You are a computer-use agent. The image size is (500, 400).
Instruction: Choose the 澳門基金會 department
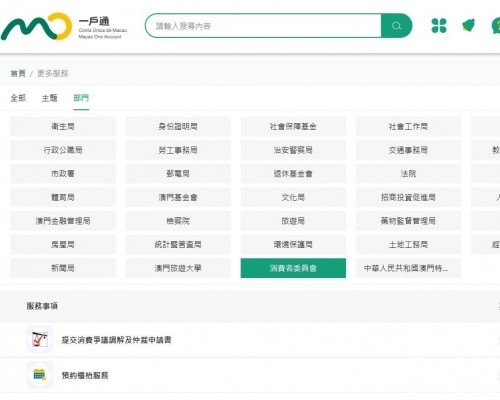178,197
